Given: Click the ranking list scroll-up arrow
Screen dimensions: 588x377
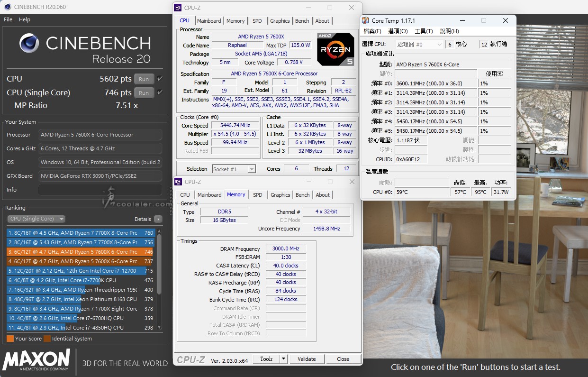Looking at the screenshot, I should (159, 232).
